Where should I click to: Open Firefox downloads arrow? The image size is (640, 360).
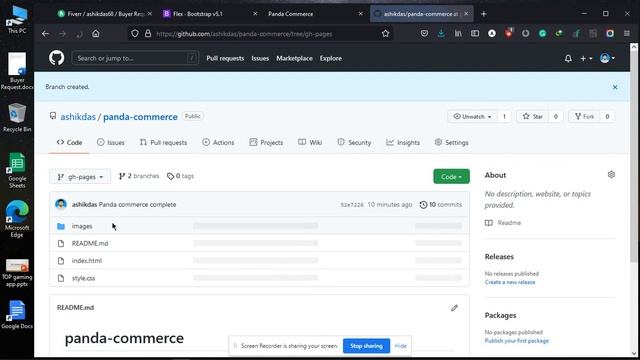[441, 34]
